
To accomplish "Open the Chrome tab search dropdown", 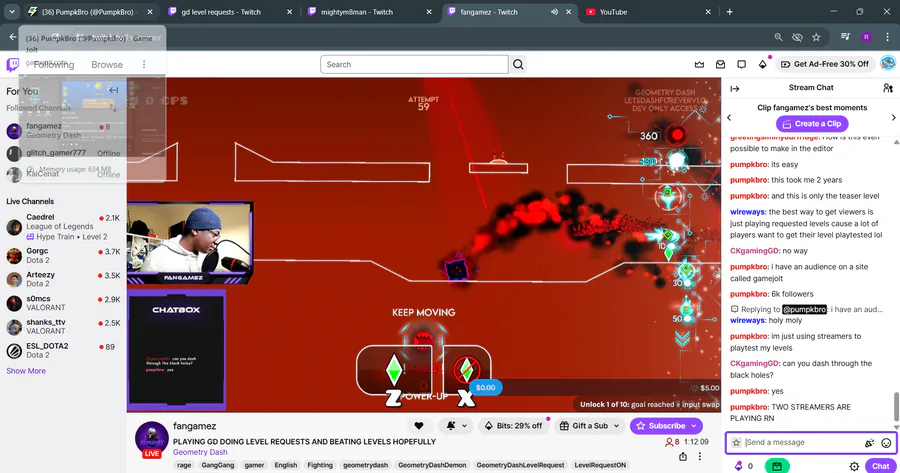I will pyautogui.click(x=11, y=11).
